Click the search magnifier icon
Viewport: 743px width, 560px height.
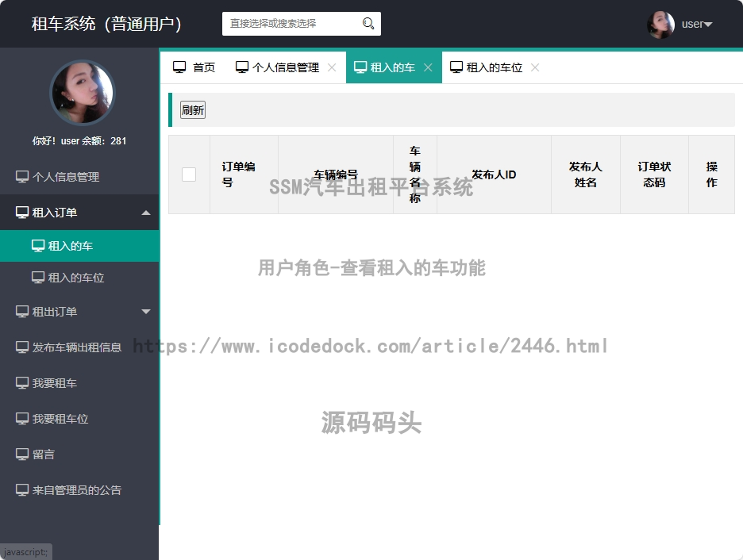pos(368,23)
